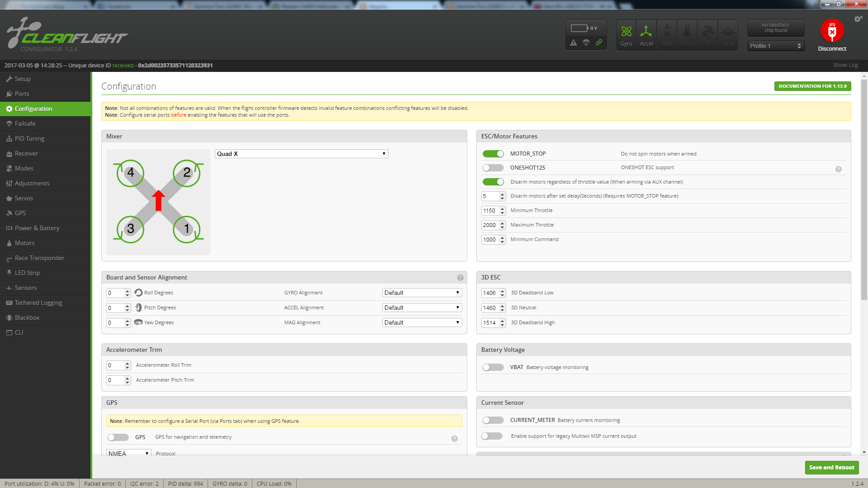The height and width of the screenshot is (488, 868).
Task: Click the Show Log link
Action: (x=845, y=65)
